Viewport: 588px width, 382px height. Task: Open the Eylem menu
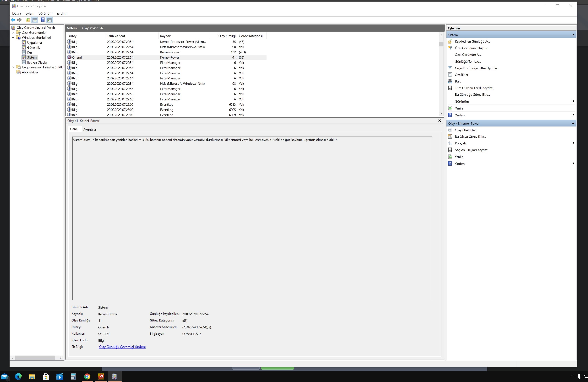(x=30, y=13)
